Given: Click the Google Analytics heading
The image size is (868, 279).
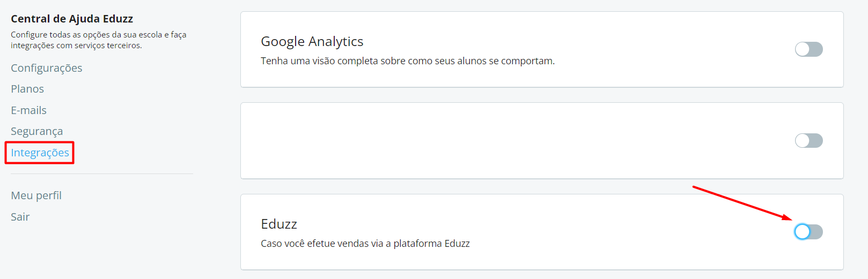Looking at the screenshot, I should [312, 41].
